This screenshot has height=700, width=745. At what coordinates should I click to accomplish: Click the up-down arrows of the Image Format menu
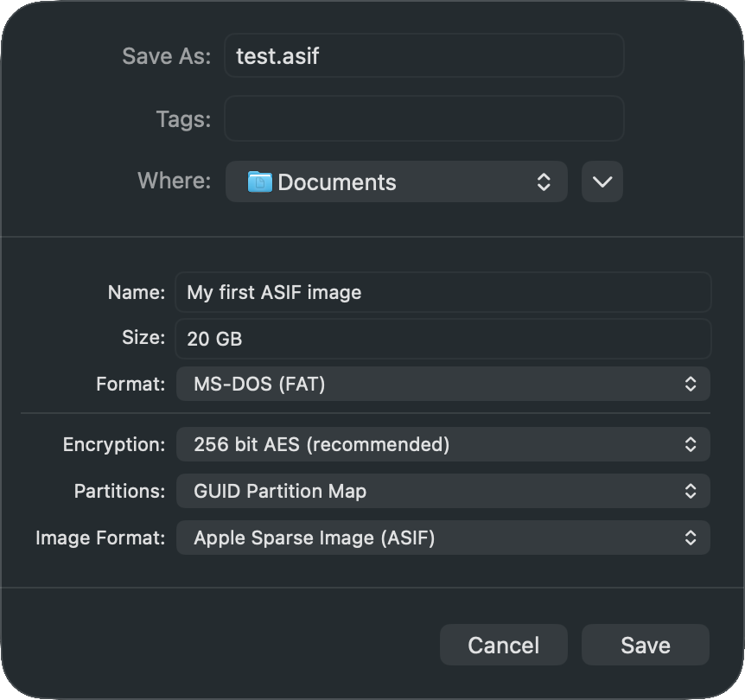pos(691,538)
